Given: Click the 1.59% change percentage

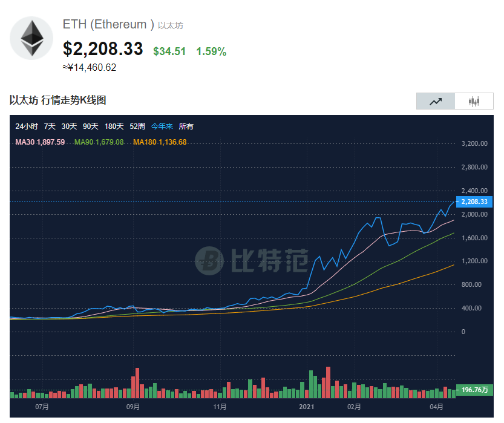Looking at the screenshot, I should 211,51.
